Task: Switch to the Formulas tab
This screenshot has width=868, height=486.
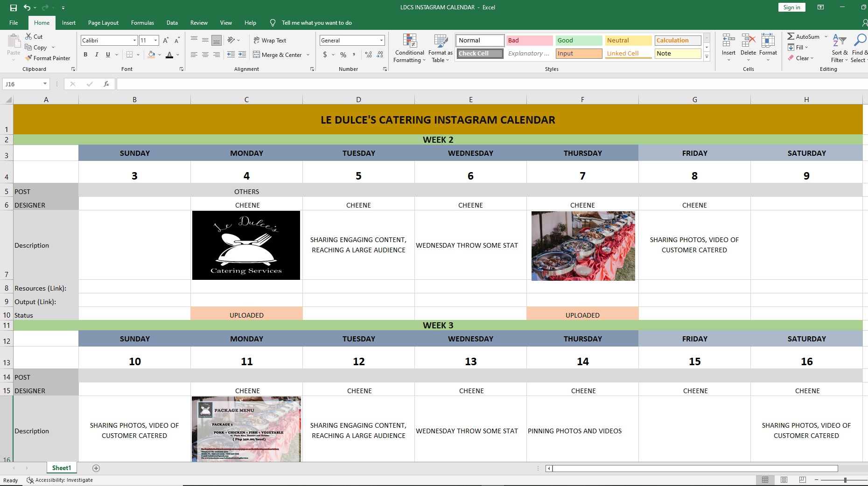Action: (142, 23)
